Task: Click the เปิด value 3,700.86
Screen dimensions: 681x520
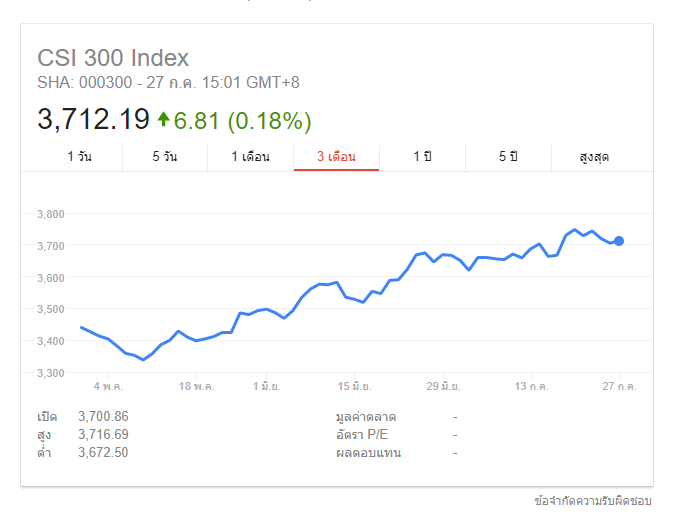Action: click(x=103, y=416)
